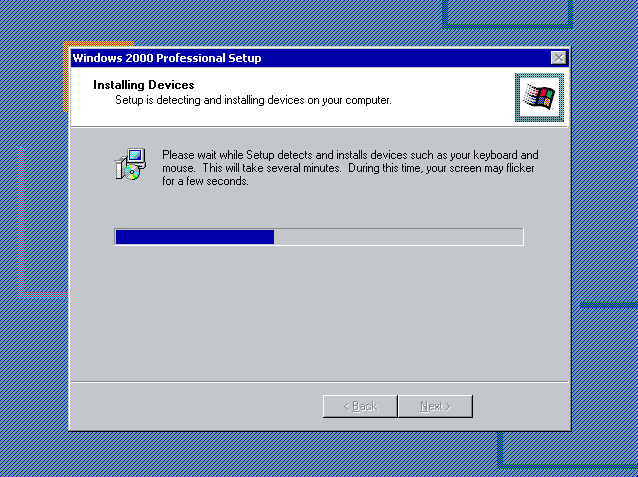The width and height of the screenshot is (638, 477).
Task: Close the Windows 2000 Professional Setup dialog
Action: click(x=559, y=58)
